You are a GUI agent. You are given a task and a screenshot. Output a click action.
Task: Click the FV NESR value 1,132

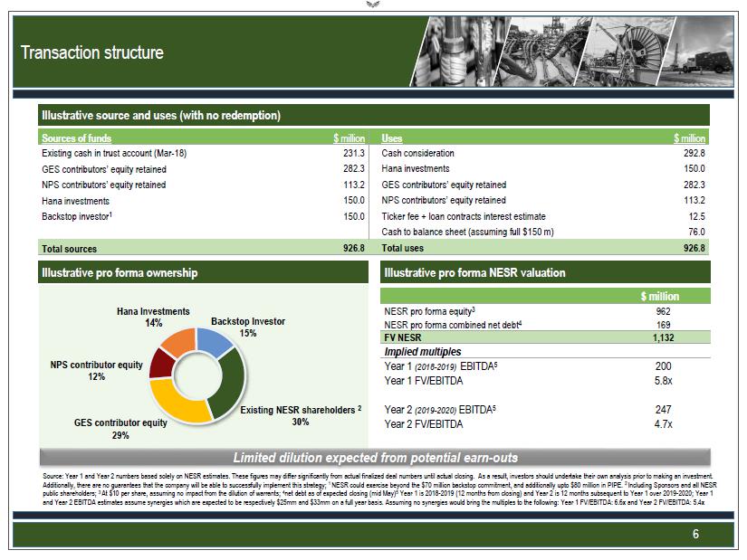point(663,337)
